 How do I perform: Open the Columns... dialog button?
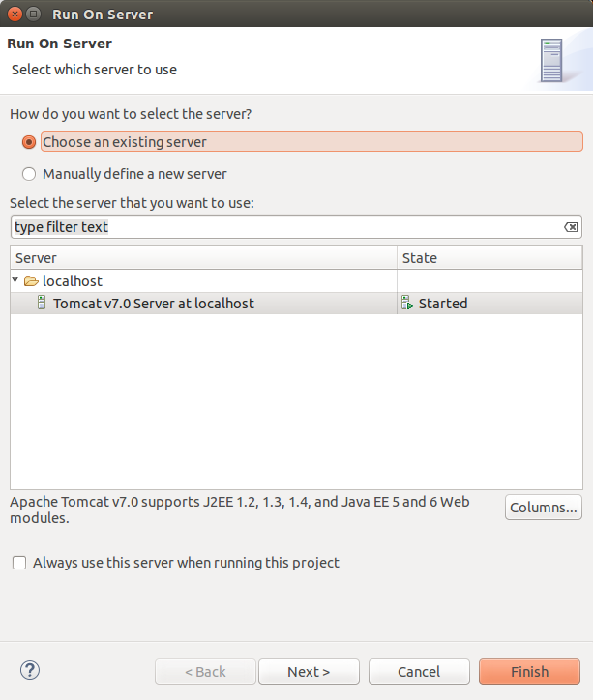(x=544, y=508)
